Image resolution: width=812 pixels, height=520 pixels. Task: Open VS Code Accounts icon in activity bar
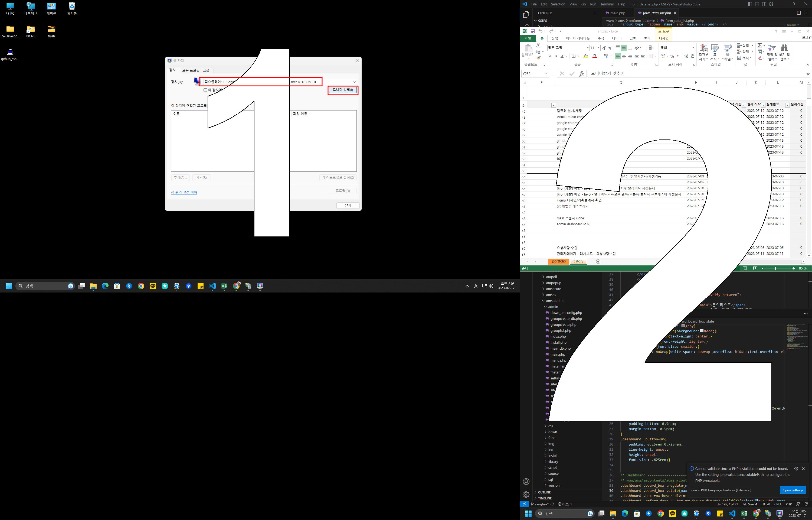526,482
